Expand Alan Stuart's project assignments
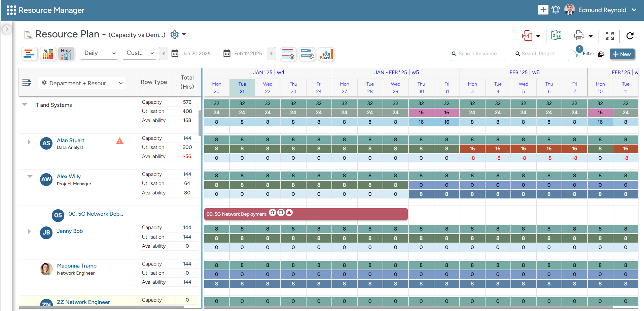 pyautogui.click(x=29, y=142)
